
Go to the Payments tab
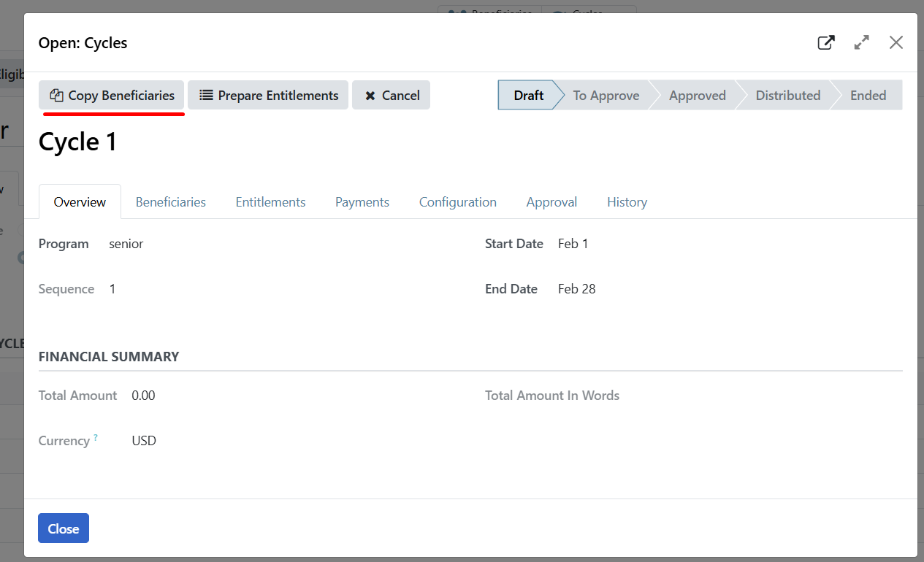coord(362,202)
